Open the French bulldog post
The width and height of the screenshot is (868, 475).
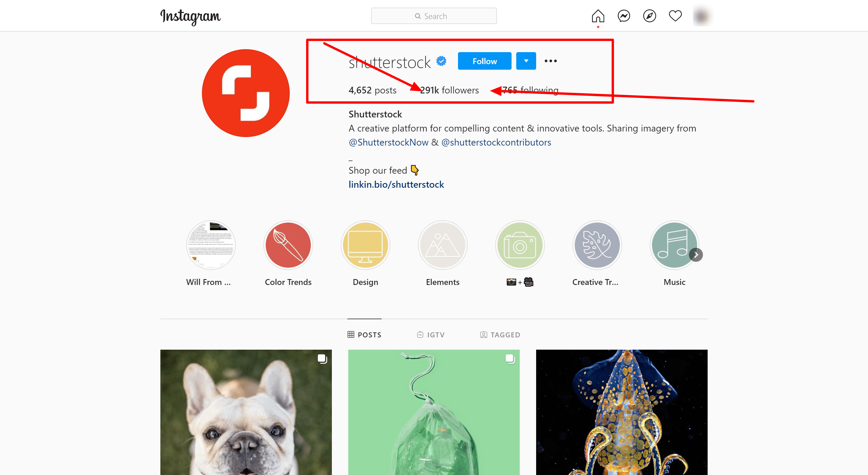point(246,412)
